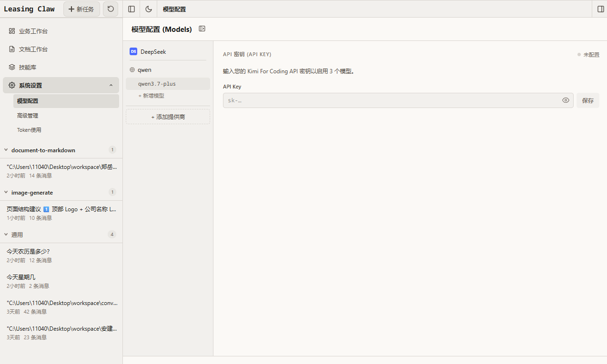Click the panel icon next to 模型配置 (Models)
The width and height of the screenshot is (607, 364).
point(202,29)
